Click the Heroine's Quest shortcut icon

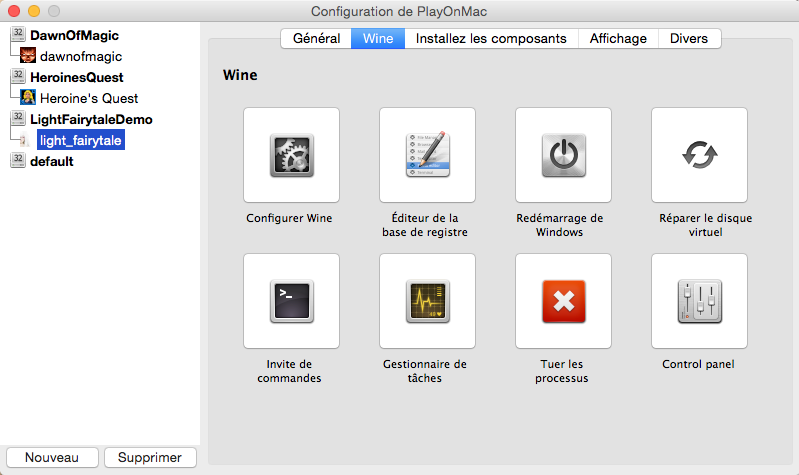[28, 97]
